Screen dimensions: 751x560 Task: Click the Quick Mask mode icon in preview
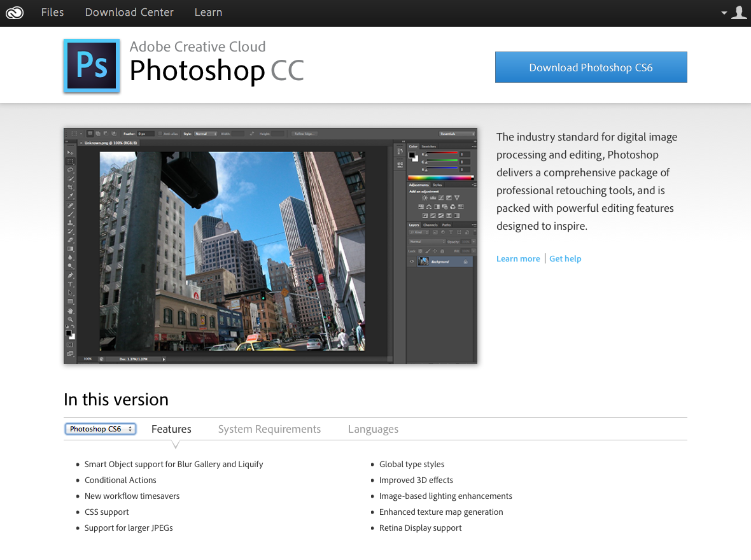coord(71,344)
